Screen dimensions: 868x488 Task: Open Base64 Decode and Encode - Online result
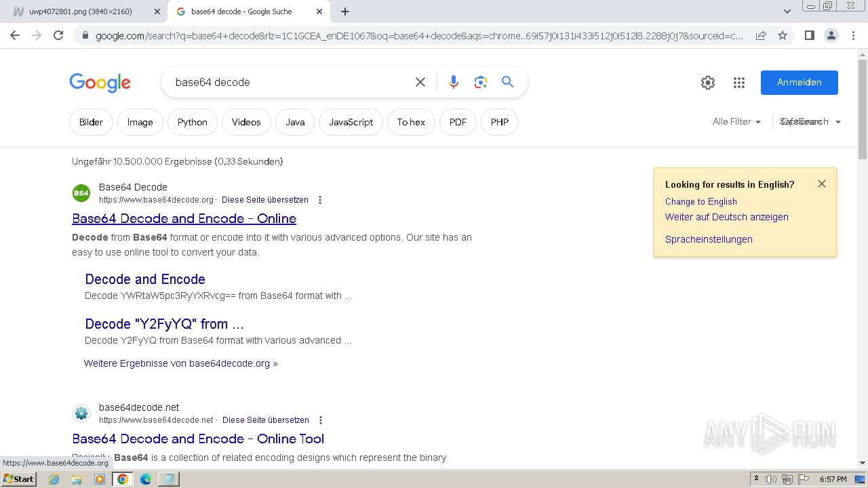pyautogui.click(x=184, y=218)
